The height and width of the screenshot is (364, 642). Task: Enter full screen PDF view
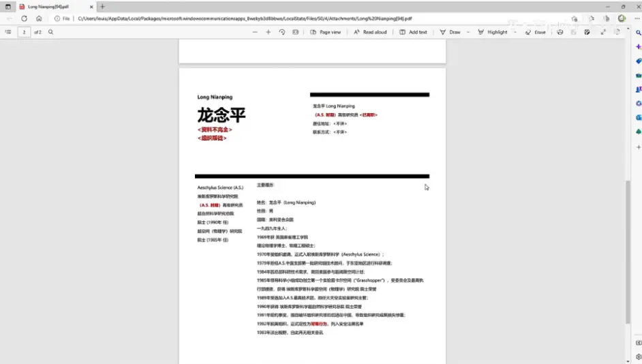604,32
